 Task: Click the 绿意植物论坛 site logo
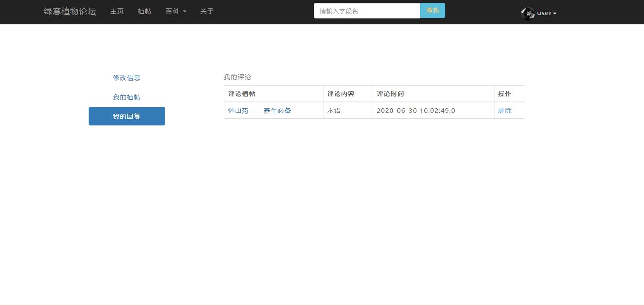[69, 11]
